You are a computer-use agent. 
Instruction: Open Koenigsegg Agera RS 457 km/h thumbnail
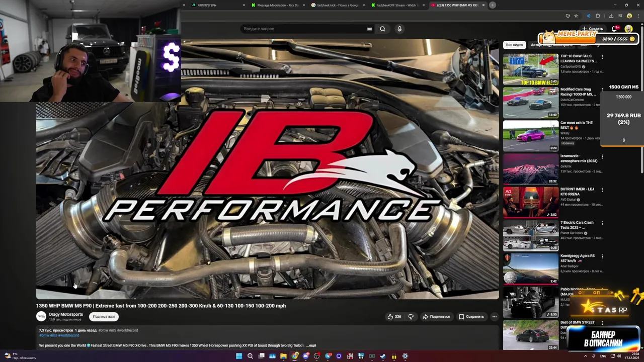click(x=531, y=268)
